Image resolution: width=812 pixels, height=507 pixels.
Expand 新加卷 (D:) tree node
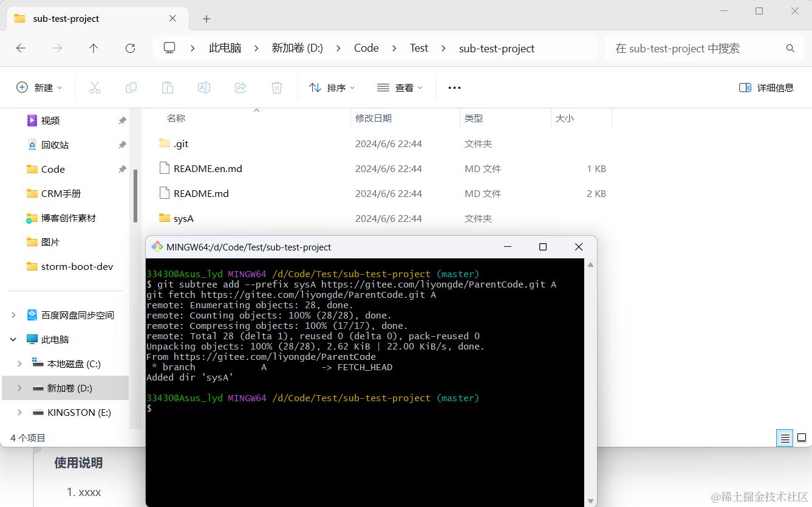(x=19, y=388)
